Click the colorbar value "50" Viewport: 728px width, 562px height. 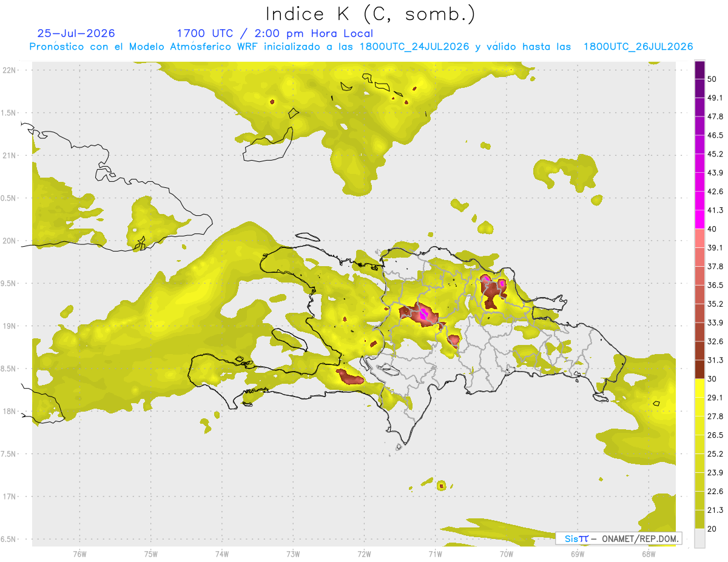coord(712,79)
